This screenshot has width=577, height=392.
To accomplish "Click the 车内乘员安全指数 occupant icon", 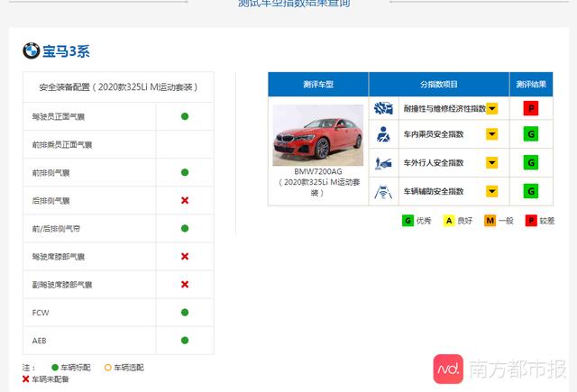I will point(383,136).
